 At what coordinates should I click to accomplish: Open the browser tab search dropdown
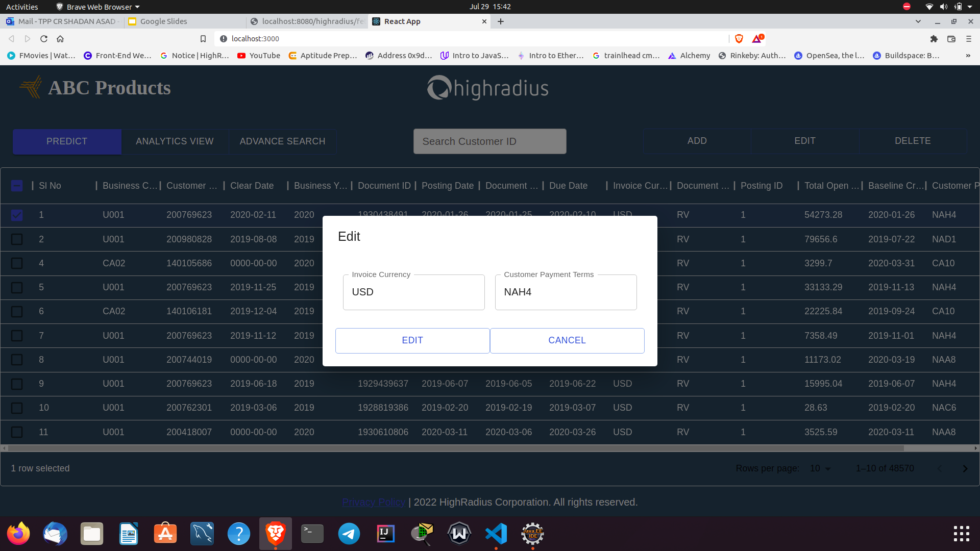click(918, 21)
